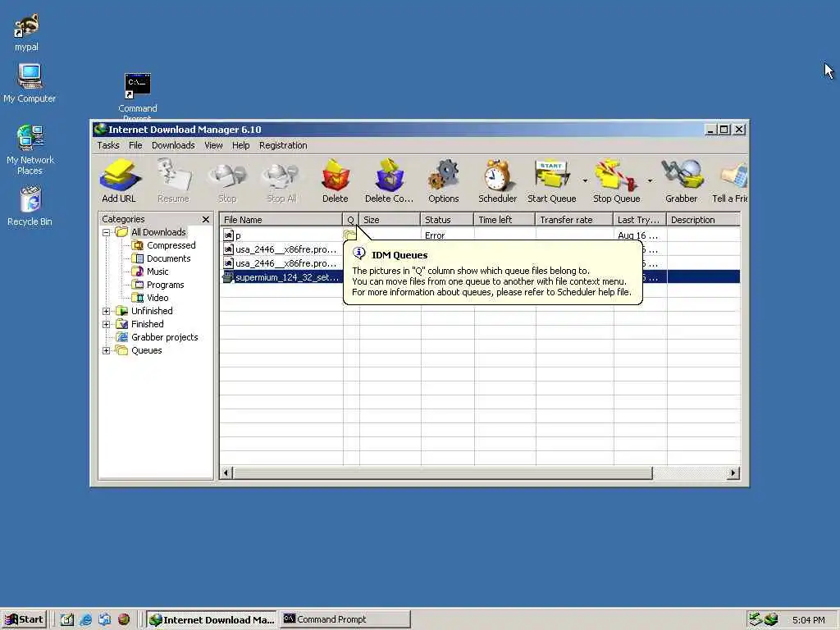Click the Delete toolbar icon
The width and height of the screenshot is (840, 630).
pyautogui.click(x=336, y=181)
